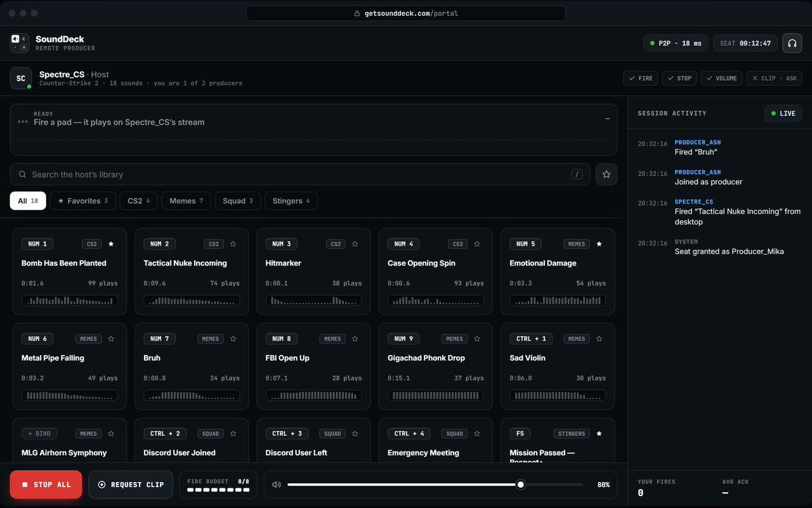
Task: Click the SC host avatar
Action: [21, 78]
